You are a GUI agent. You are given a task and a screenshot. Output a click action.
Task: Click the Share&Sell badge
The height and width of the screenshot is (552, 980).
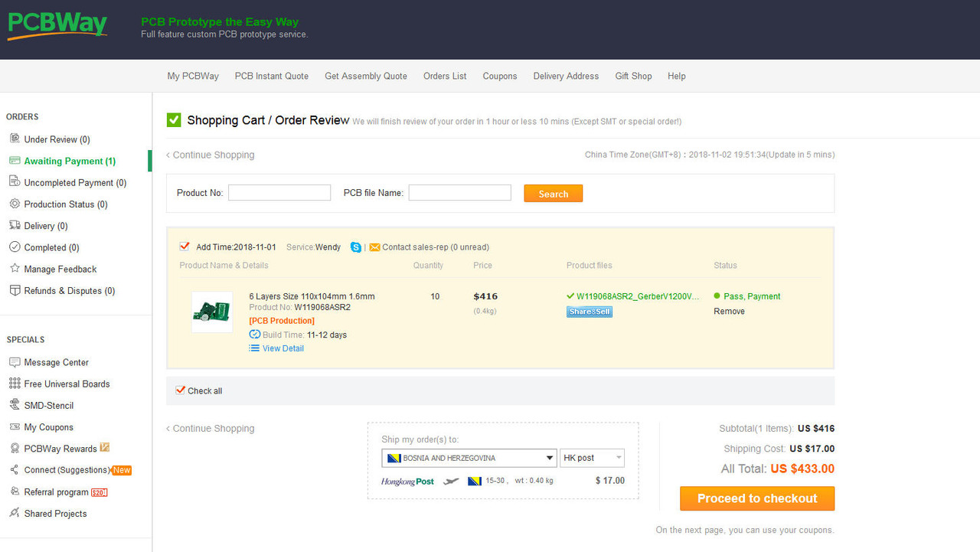pos(590,312)
